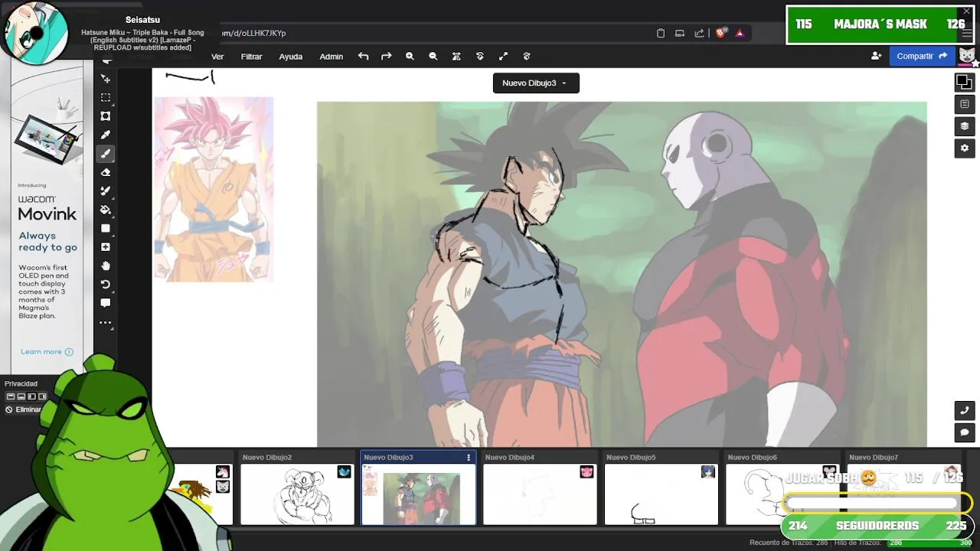
Task: Click the Brave shield icon in address bar
Action: (720, 33)
